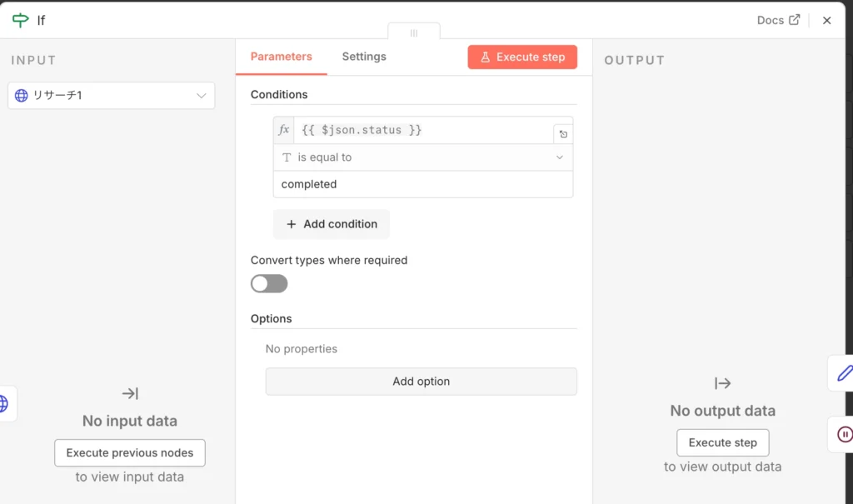
Task: Open Docs external link
Action: (778, 20)
